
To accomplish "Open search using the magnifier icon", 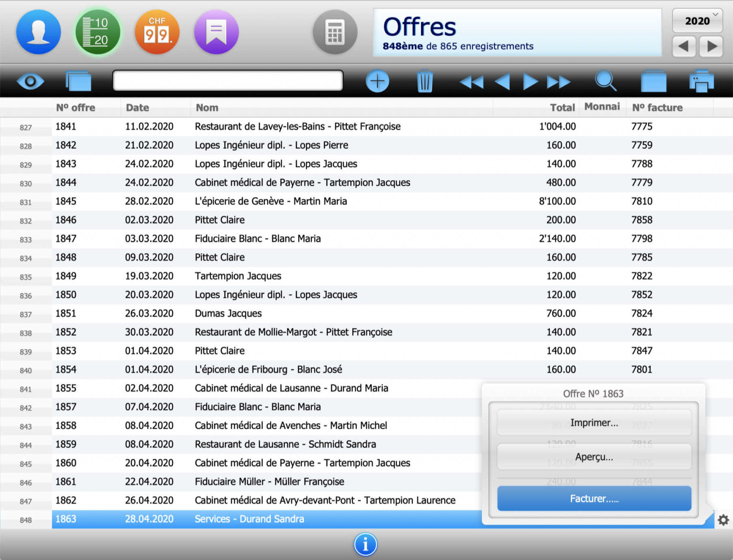I will (x=606, y=81).
